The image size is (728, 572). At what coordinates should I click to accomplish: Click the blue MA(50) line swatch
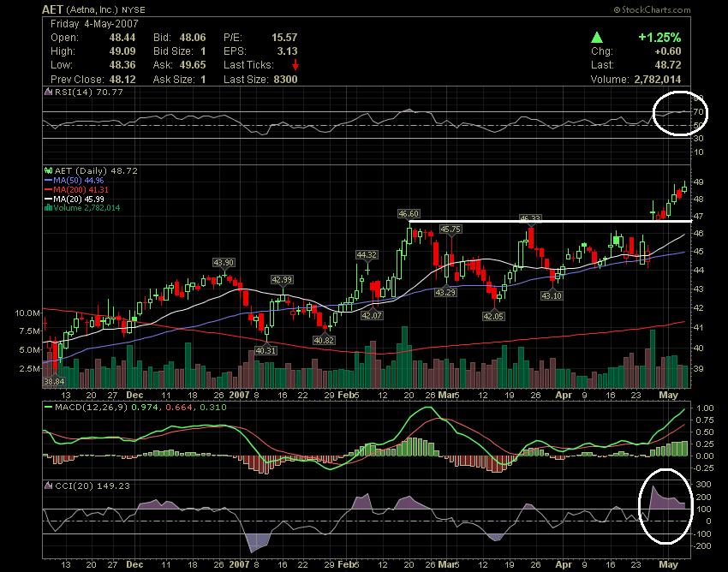click(x=48, y=180)
